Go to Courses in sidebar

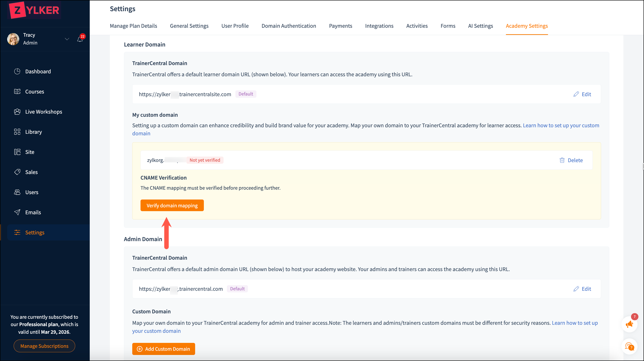pyautogui.click(x=34, y=92)
